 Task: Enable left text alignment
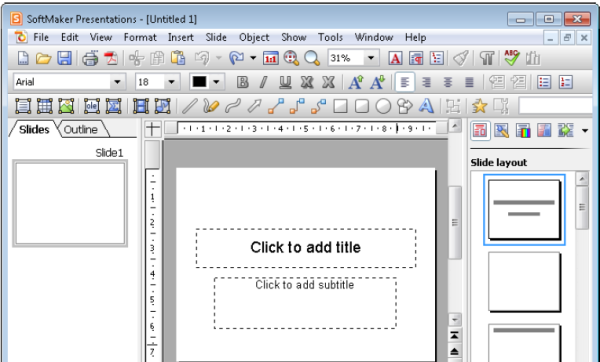tap(405, 82)
